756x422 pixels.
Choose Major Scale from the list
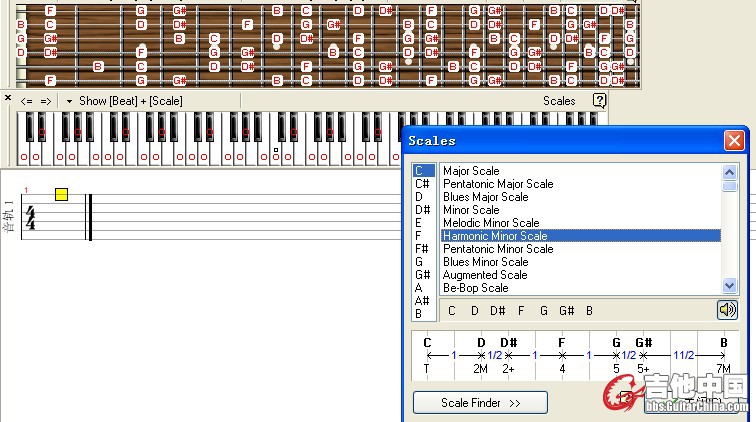[x=471, y=171]
